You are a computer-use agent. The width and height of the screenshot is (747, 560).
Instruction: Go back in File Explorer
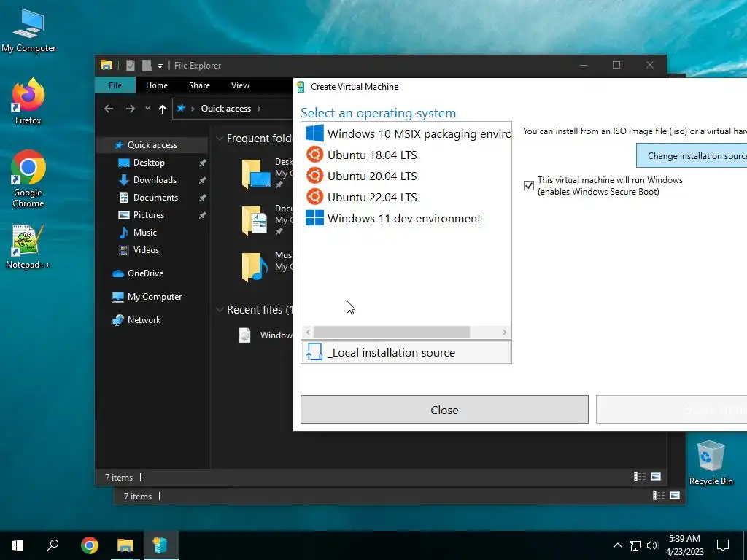click(109, 109)
